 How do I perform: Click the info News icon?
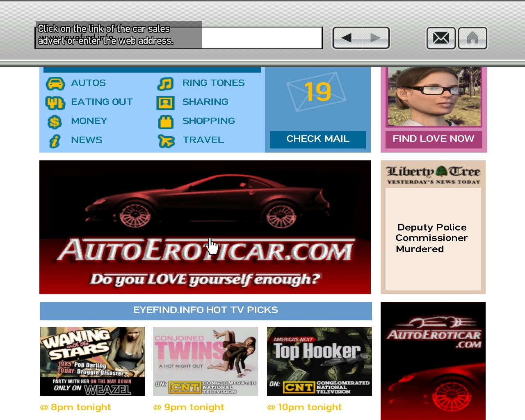point(54,141)
